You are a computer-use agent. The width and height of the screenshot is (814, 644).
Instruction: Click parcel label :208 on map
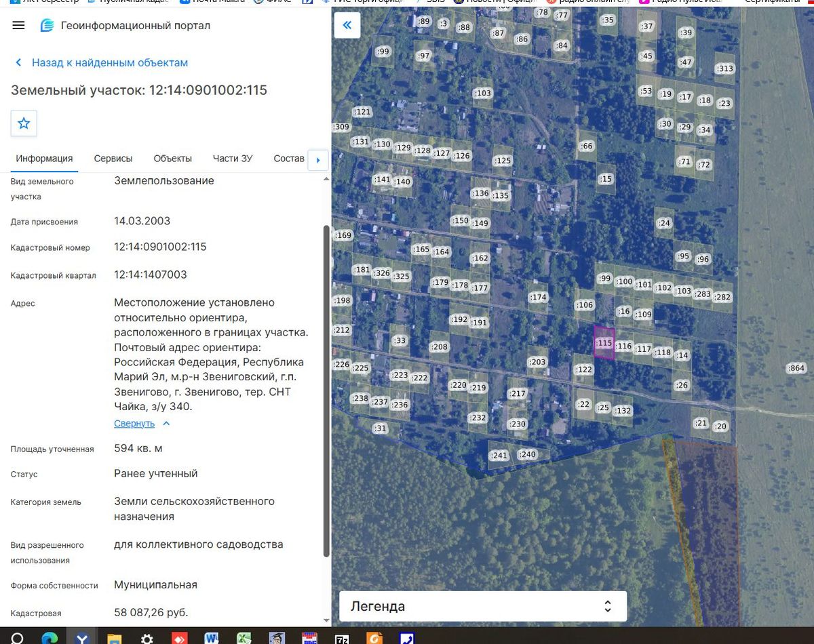(x=440, y=347)
